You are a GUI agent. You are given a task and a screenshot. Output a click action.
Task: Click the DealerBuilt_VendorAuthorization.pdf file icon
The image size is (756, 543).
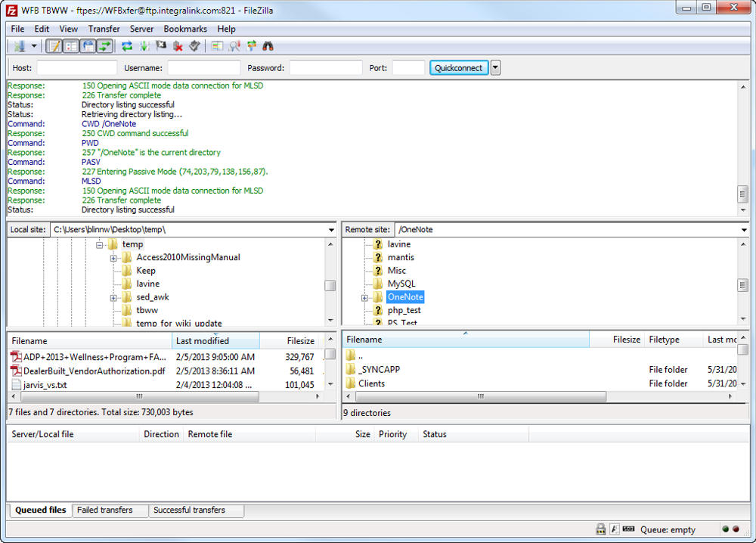click(17, 371)
